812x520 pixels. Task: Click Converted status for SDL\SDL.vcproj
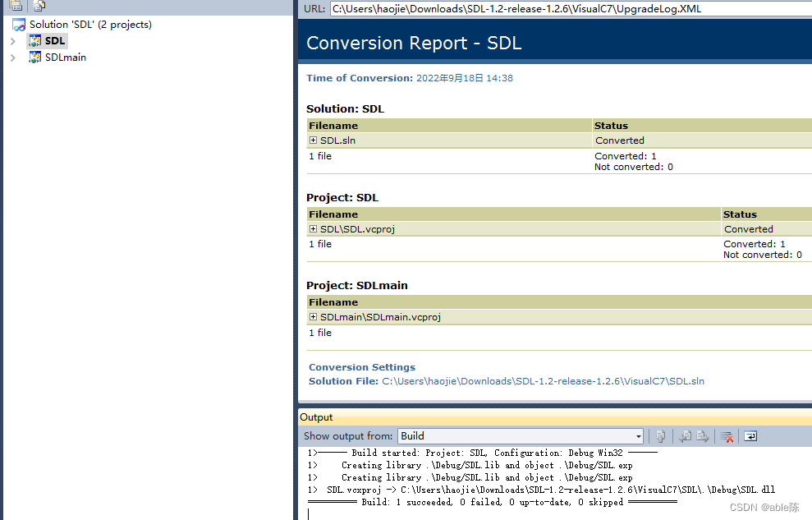tap(749, 229)
